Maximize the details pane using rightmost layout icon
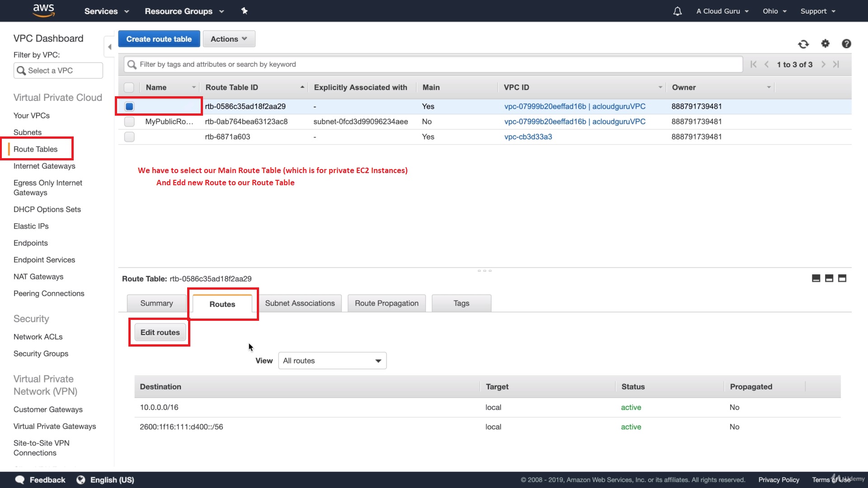The width and height of the screenshot is (868, 488). click(842, 278)
